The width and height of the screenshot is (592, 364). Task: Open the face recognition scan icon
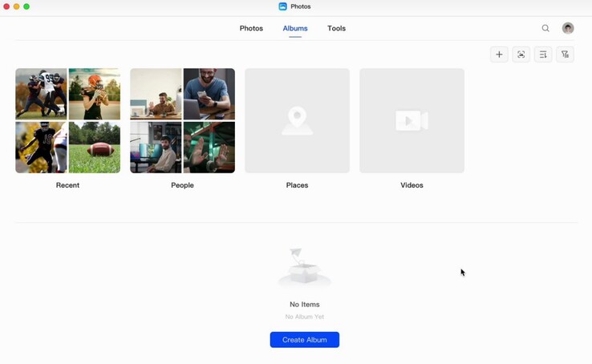[x=521, y=55]
